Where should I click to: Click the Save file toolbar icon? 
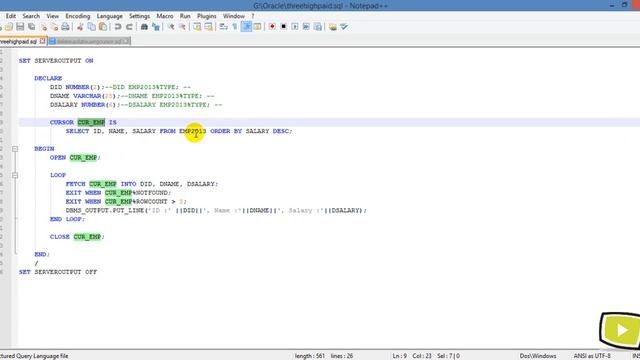coord(20,27)
